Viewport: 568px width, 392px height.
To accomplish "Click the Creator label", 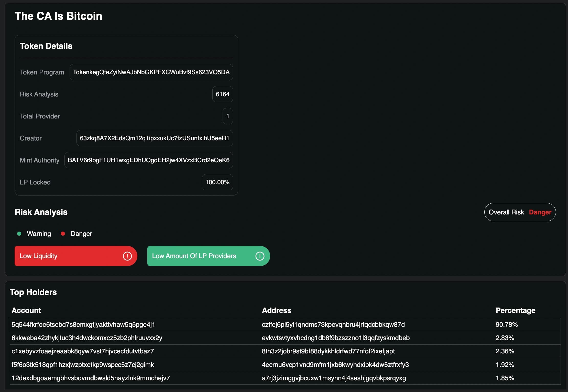I will (31, 138).
